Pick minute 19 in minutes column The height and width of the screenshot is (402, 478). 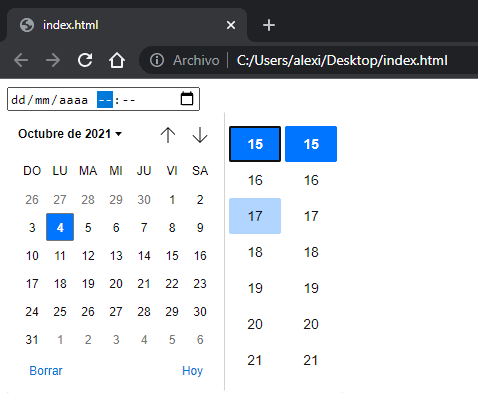click(x=311, y=288)
